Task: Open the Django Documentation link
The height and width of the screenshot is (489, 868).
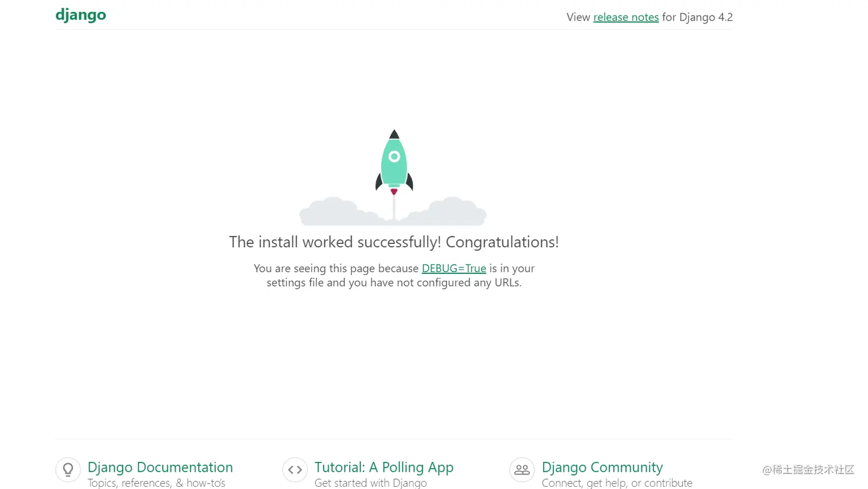Action: tap(160, 467)
